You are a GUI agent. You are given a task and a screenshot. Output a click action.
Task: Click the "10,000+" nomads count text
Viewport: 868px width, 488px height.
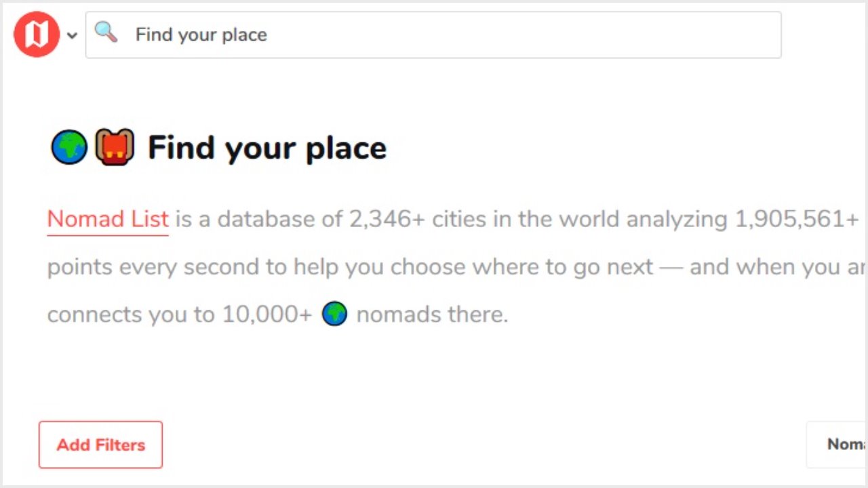267,315
